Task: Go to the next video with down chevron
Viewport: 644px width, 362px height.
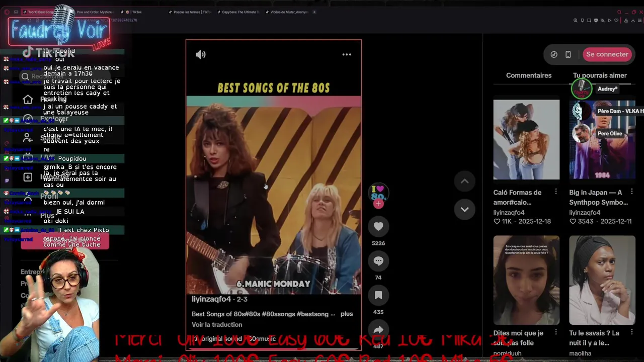Action: [x=465, y=209]
